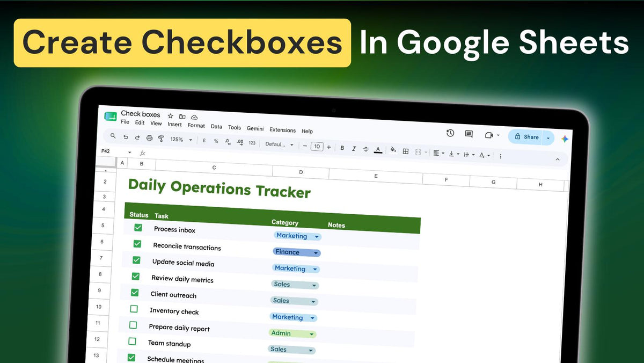Image resolution: width=644 pixels, height=363 pixels.
Task: Open the Insert menu
Action: (x=174, y=124)
